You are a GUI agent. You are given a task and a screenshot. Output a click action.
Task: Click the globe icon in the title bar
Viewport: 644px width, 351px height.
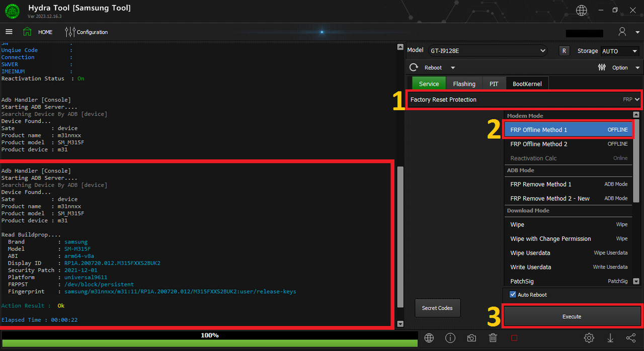(x=582, y=10)
